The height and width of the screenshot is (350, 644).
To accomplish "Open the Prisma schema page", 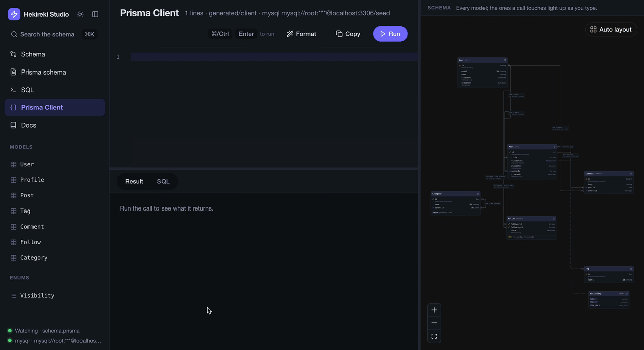I will tap(54, 72).
